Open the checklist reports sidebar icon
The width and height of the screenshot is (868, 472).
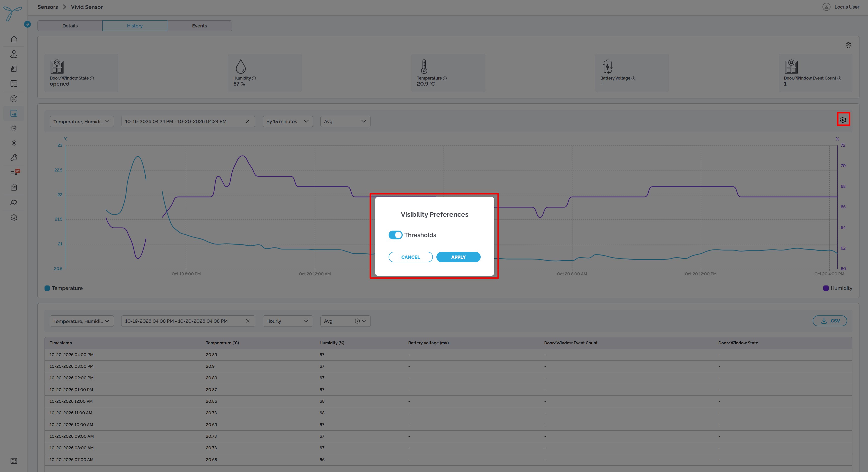tap(14, 188)
